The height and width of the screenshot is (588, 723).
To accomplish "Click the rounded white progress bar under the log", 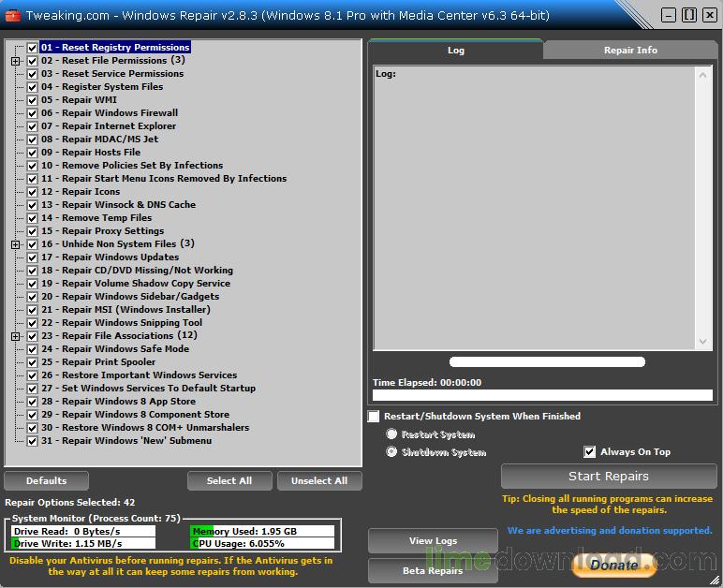I will 547,362.
